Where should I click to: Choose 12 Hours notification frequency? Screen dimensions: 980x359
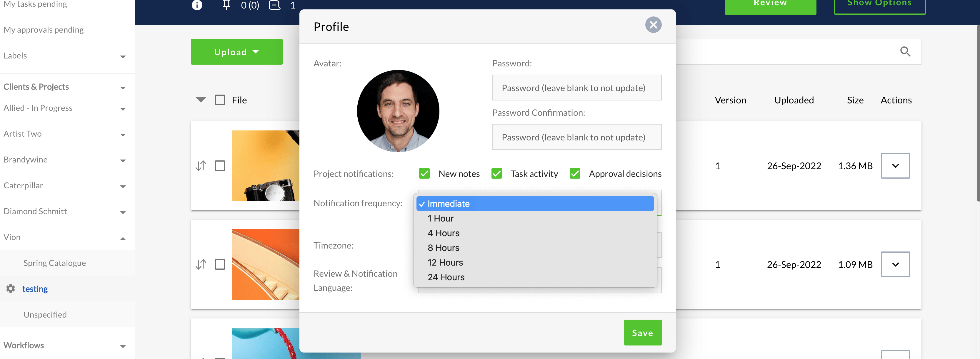[x=535, y=263]
